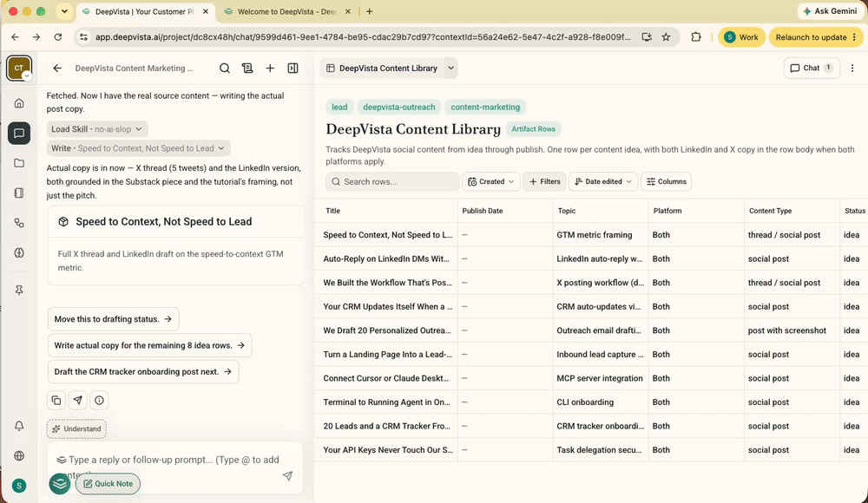The height and width of the screenshot is (503, 868).
Task: Open the folder icon in left sidebar
Action: (19, 163)
